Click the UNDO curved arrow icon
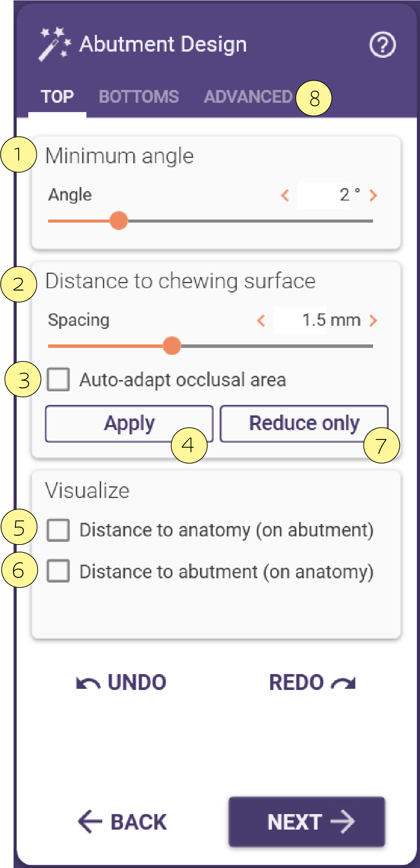Viewport: 420px width, 868px height. click(88, 683)
